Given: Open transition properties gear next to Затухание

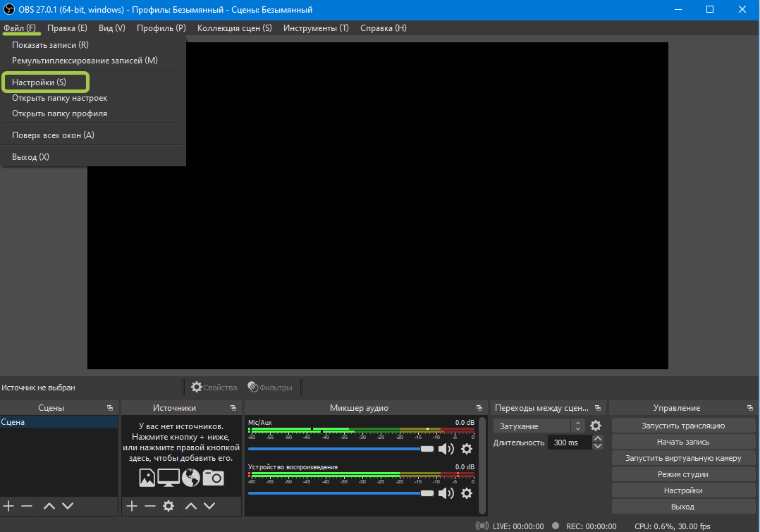Looking at the screenshot, I should click(x=596, y=426).
